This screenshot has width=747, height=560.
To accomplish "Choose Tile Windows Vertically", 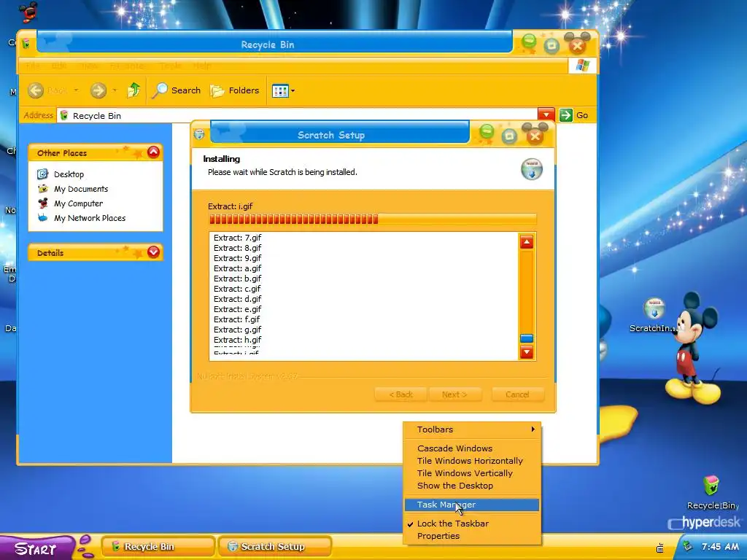I will tap(472, 473).
